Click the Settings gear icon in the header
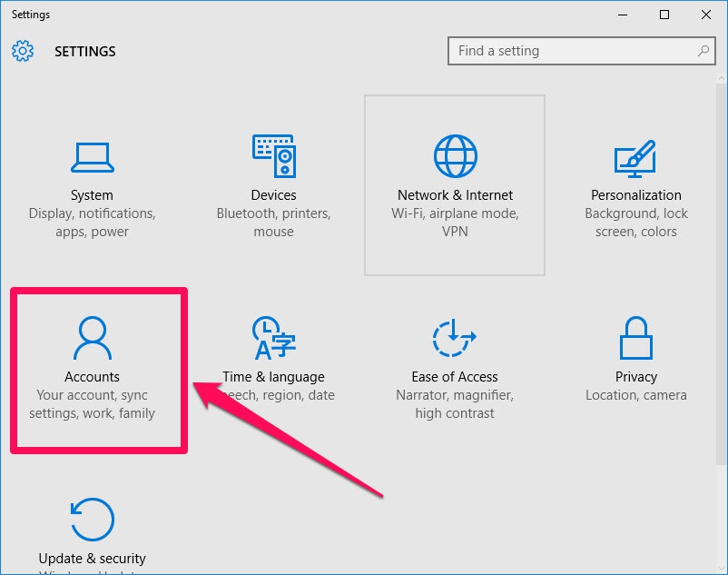 (x=23, y=51)
